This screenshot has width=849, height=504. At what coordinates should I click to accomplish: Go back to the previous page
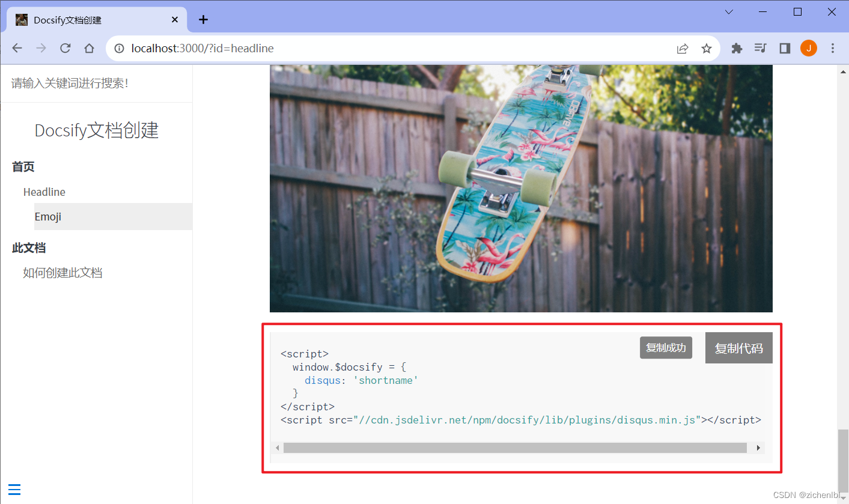[x=17, y=49]
